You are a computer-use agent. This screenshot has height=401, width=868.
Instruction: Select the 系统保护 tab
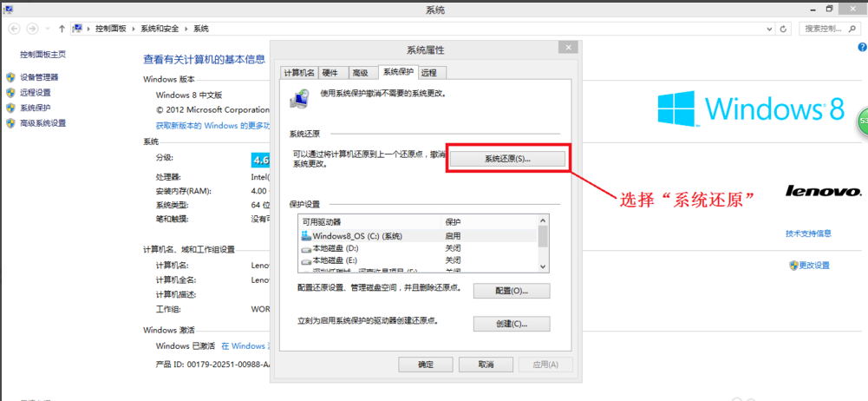point(399,72)
